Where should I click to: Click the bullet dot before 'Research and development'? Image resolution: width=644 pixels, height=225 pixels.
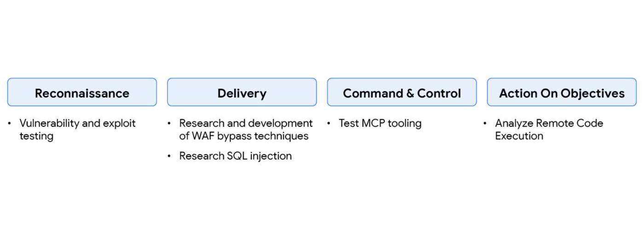pos(170,124)
